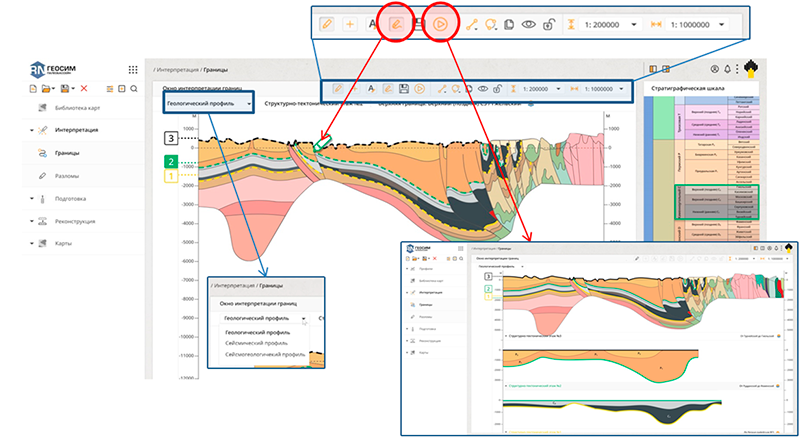Image resolution: width=800 pixels, height=437 pixels.
Task: Expand Подготовка section in main sidebar
Action: point(32,199)
